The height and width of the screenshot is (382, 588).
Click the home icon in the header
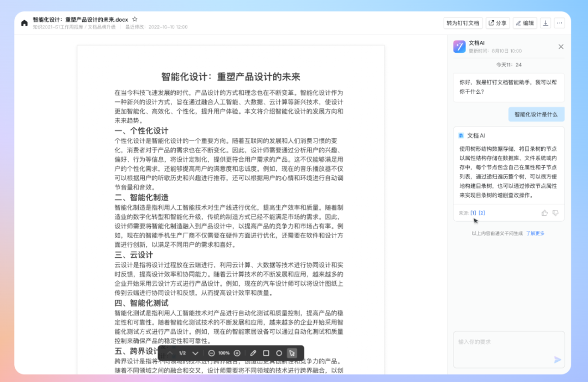(24, 23)
